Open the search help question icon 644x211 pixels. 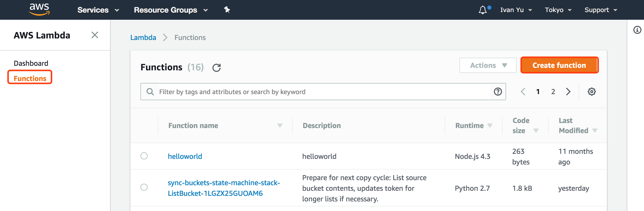(x=498, y=92)
